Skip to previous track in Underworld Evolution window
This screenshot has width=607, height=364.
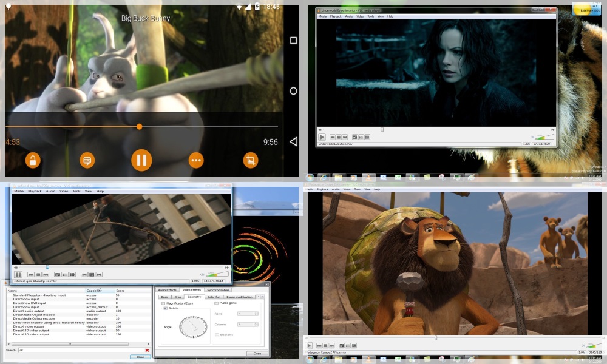(x=333, y=137)
